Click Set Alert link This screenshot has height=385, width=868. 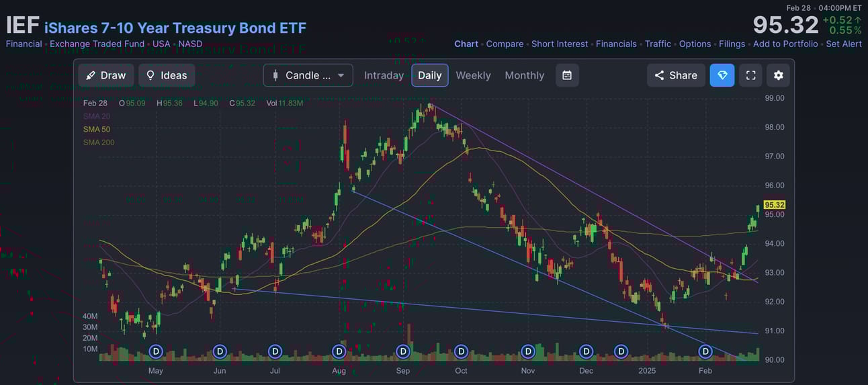click(x=844, y=44)
